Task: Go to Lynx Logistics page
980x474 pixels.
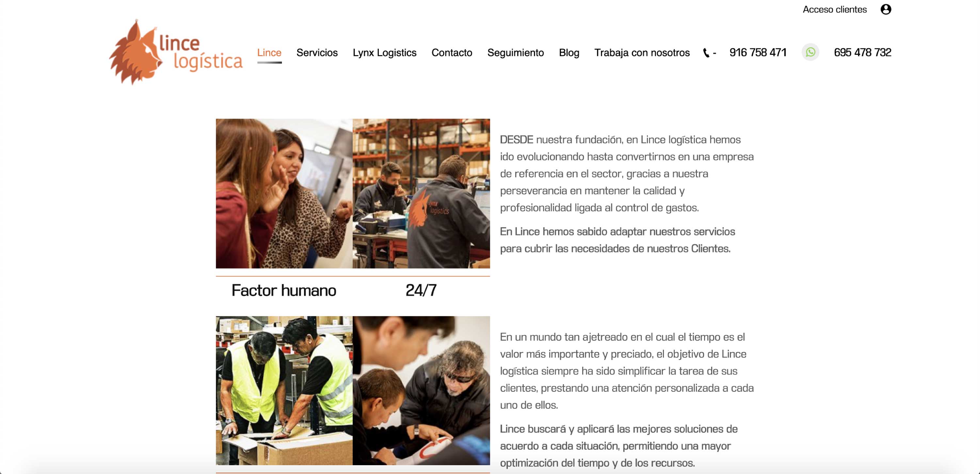Action: click(x=385, y=53)
